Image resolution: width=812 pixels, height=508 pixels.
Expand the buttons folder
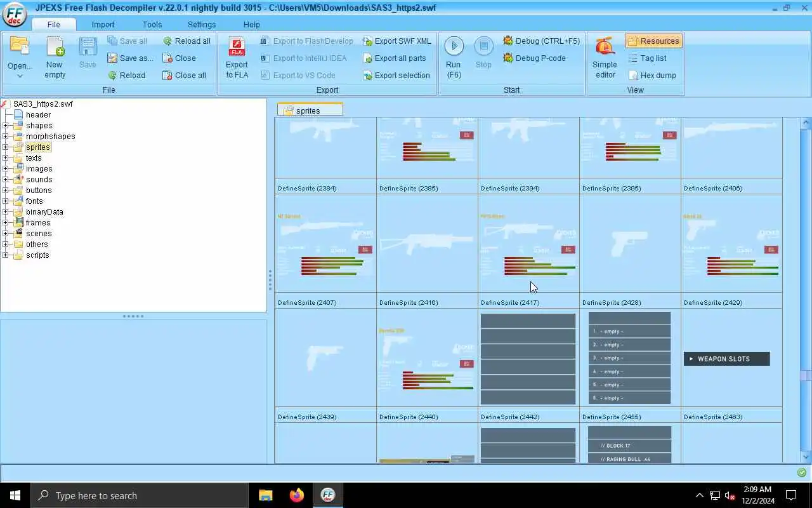5,190
